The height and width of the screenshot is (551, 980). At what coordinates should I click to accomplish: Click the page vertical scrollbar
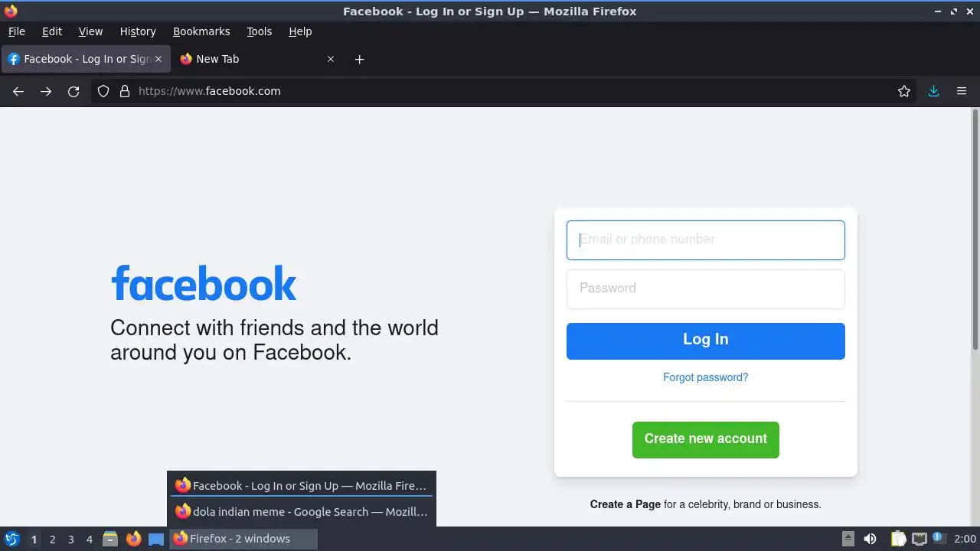click(975, 230)
